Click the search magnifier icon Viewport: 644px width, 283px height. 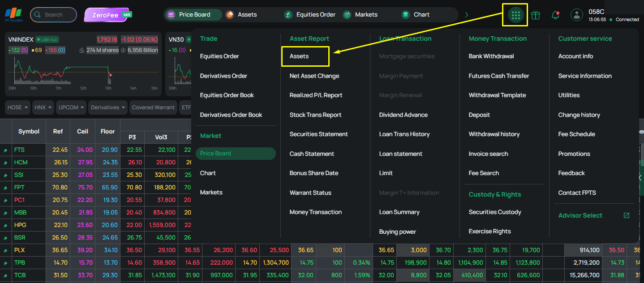(38, 15)
